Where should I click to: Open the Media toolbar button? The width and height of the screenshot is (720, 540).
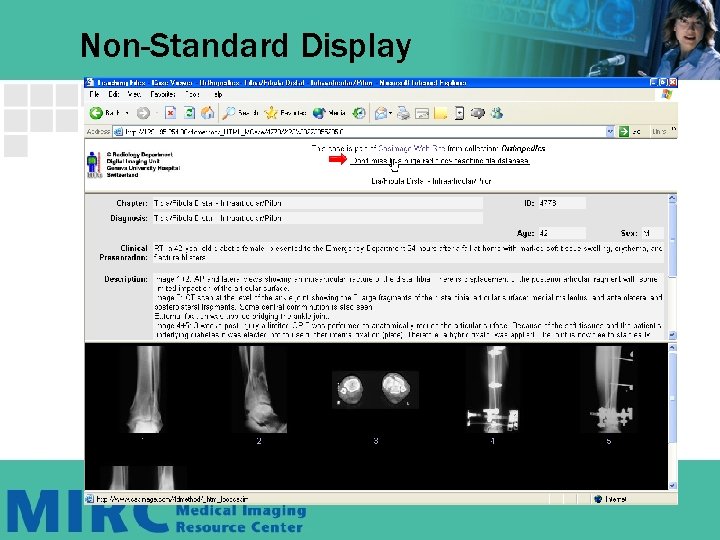pyautogui.click(x=329, y=113)
